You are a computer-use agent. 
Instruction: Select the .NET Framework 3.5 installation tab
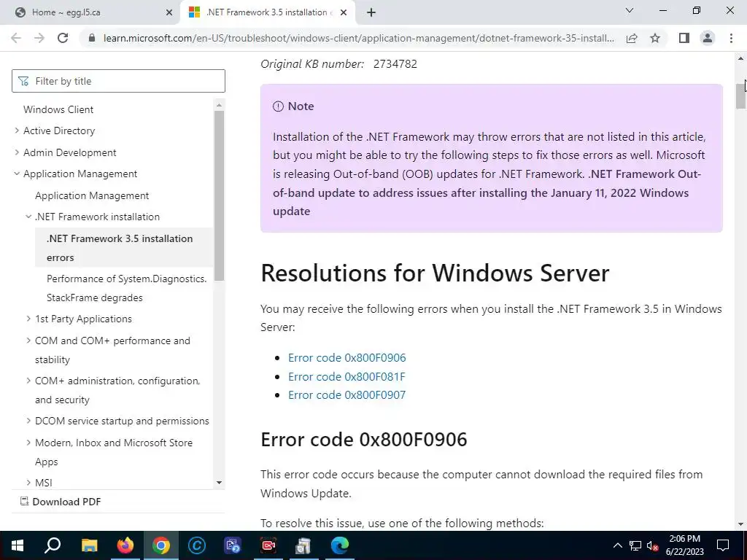coord(268,12)
